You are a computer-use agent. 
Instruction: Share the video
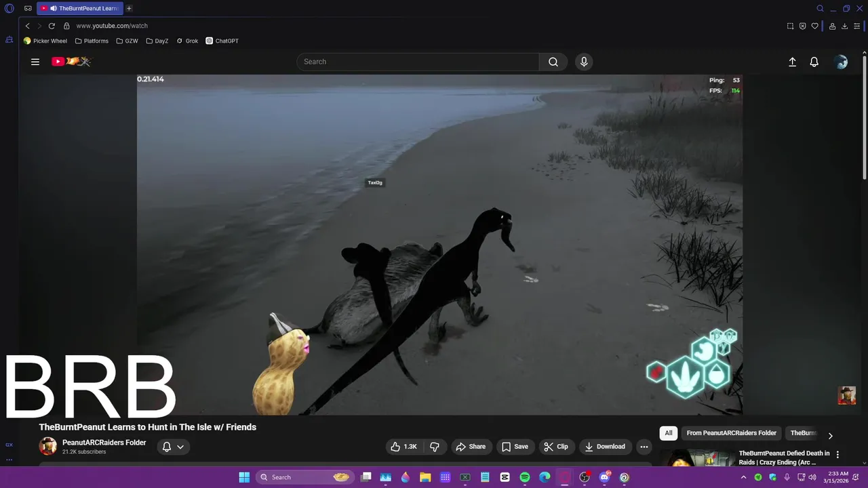click(x=471, y=447)
